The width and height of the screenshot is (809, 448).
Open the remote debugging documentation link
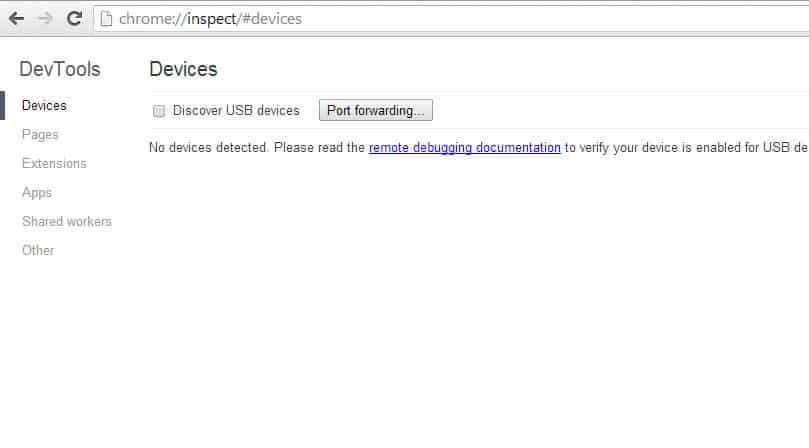(464, 148)
